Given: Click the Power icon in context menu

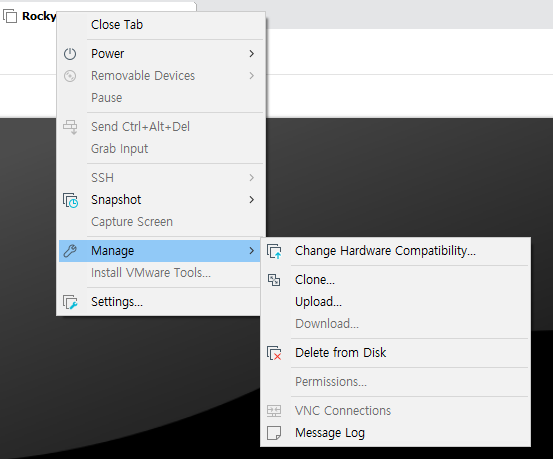Looking at the screenshot, I should [x=70, y=54].
